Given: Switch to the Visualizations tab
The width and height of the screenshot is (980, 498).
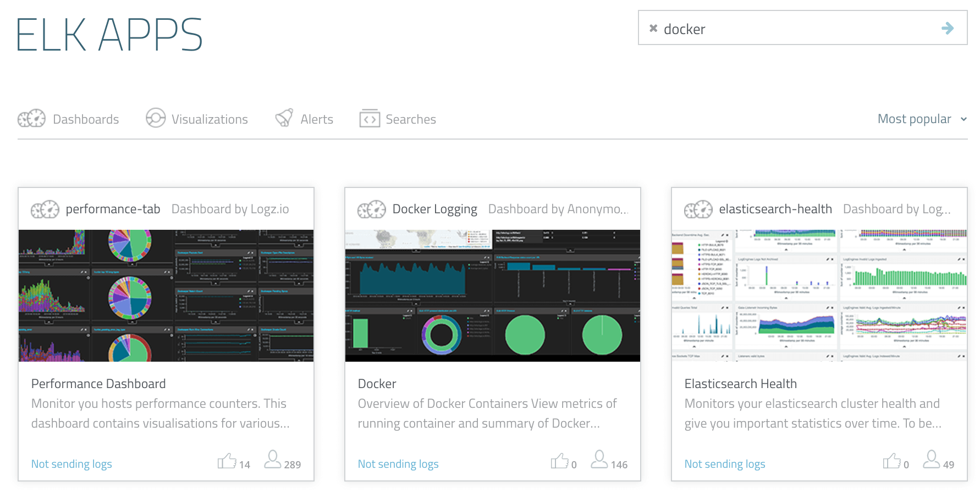Looking at the screenshot, I should pyautogui.click(x=197, y=119).
